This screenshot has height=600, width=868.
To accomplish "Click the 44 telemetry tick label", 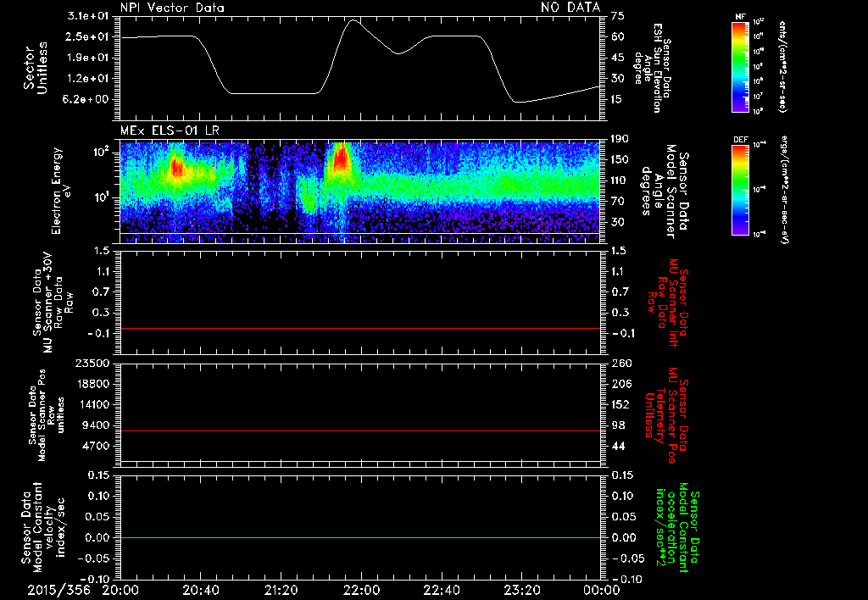I will (x=618, y=446).
